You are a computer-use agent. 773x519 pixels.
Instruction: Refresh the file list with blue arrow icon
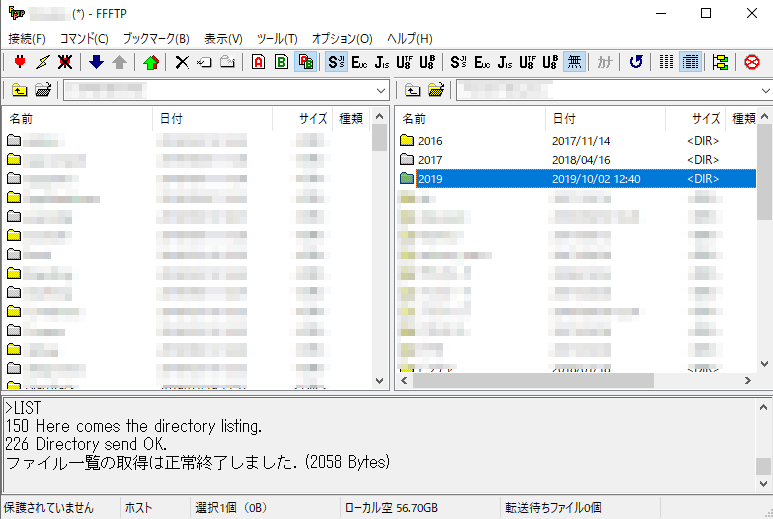636,62
